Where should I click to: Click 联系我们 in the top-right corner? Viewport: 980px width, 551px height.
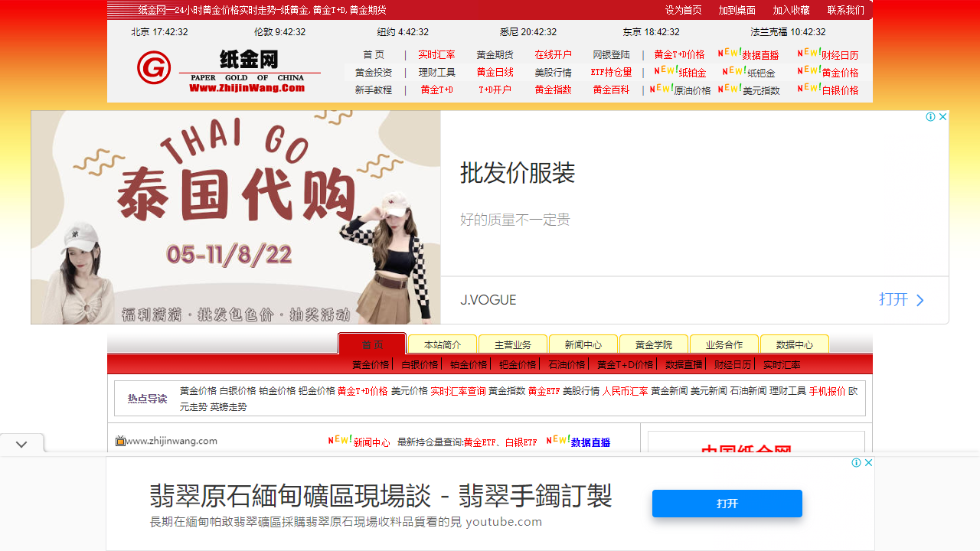846,10
